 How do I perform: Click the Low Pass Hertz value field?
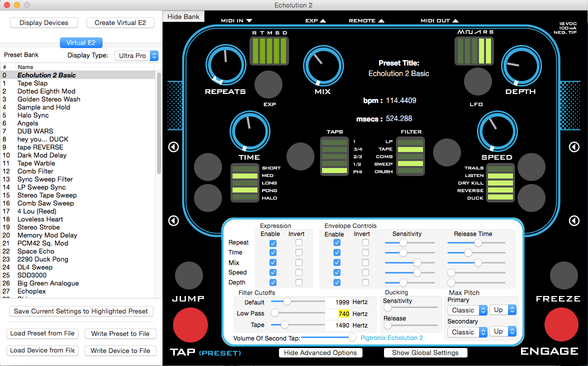point(338,314)
